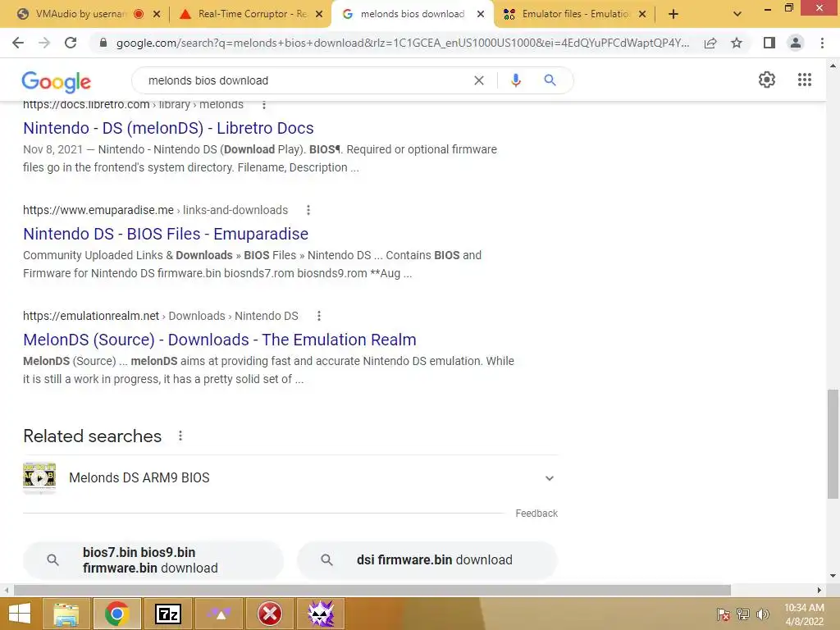Open Windows Start menu
The image size is (840, 630).
(20, 614)
